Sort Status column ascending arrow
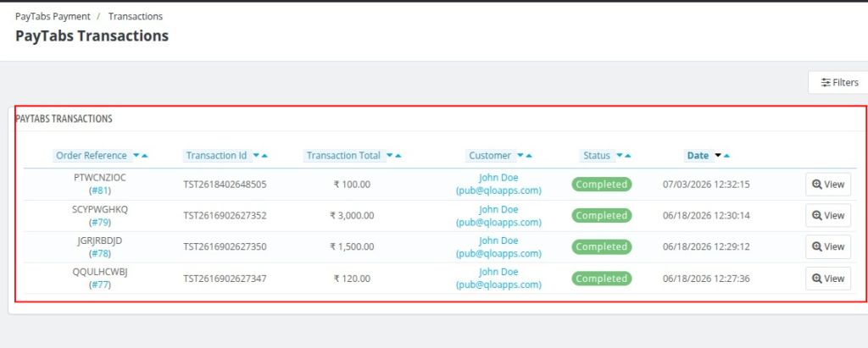The width and height of the screenshot is (868, 348). tap(628, 156)
